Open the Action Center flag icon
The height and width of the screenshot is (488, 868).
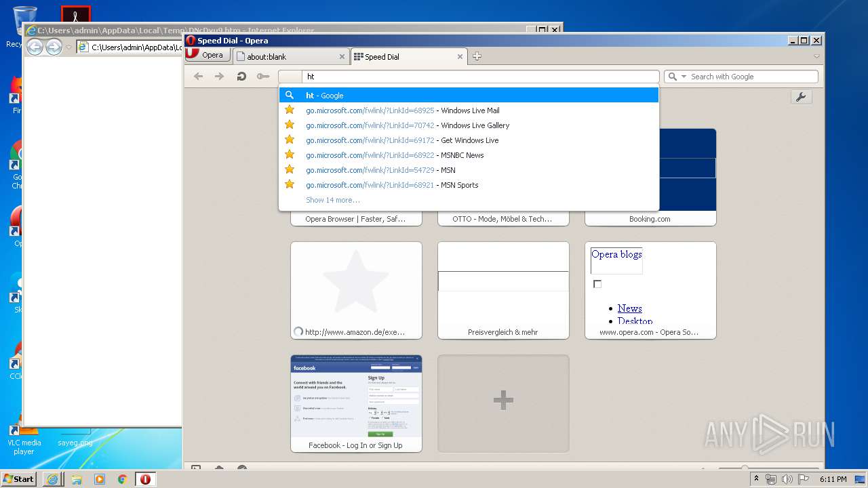pyautogui.click(x=802, y=479)
